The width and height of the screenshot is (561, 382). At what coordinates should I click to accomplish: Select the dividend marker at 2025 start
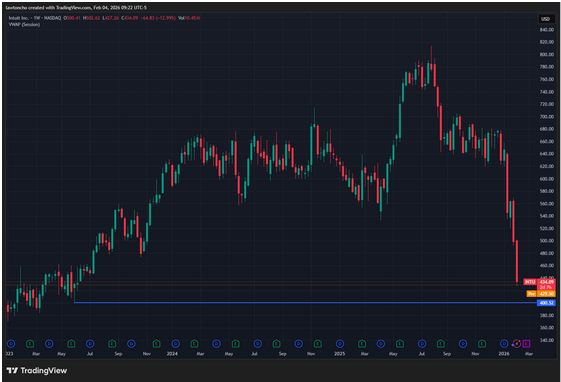pyautogui.click(x=340, y=344)
